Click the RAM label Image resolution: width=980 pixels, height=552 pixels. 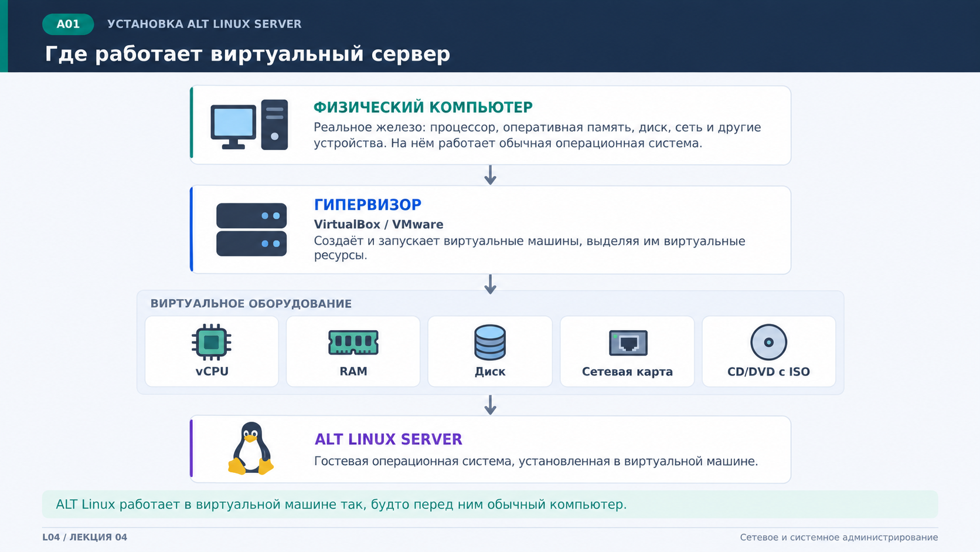coord(353,371)
